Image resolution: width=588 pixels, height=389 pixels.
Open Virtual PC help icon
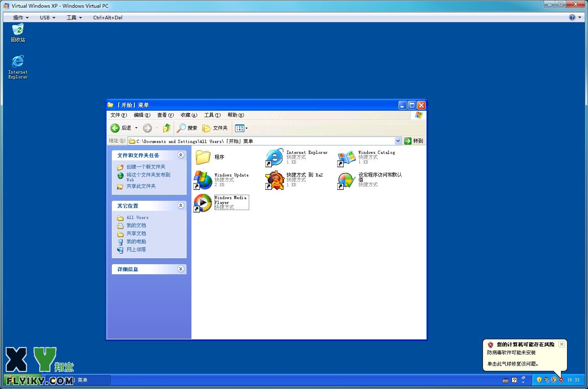click(x=572, y=17)
